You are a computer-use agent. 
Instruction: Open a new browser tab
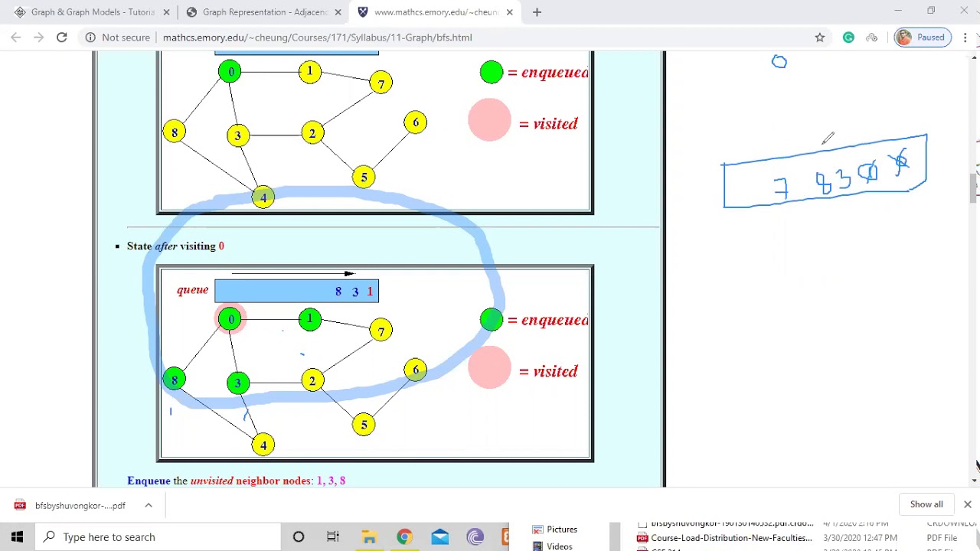pyautogui.click(x=537, y=12)
